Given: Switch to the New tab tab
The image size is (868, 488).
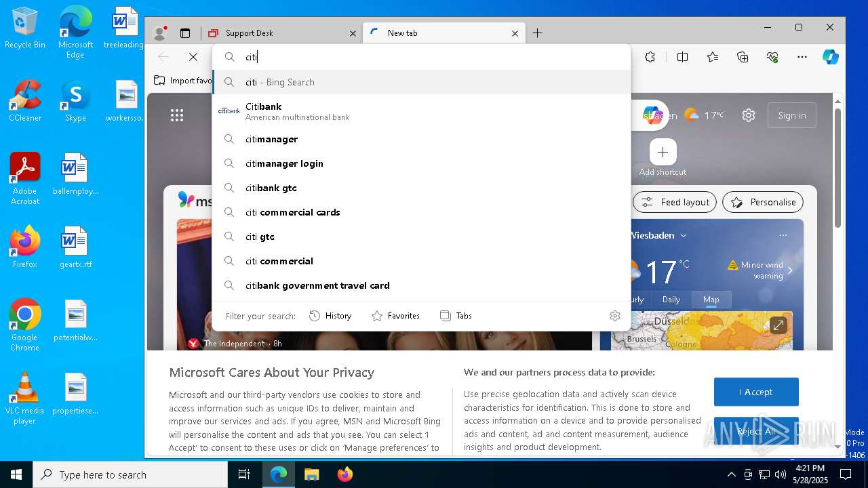Looking at the screenshot, I should point(444,33).
